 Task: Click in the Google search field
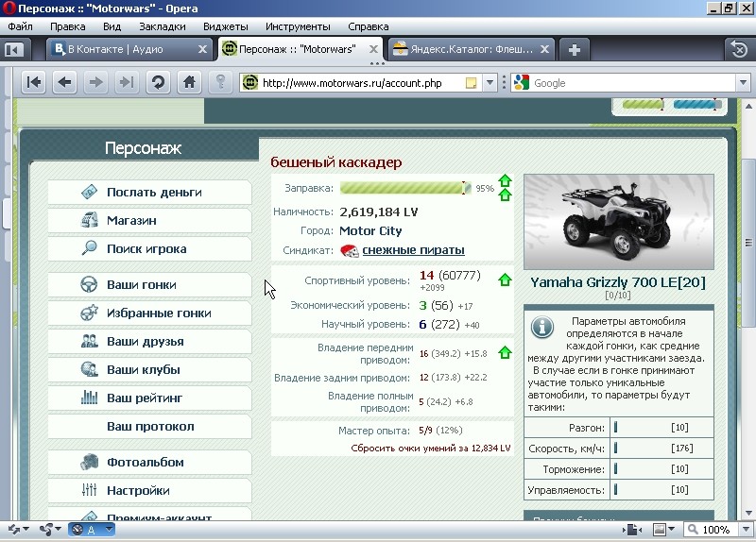pyautogui.click(x=632, y=83)
